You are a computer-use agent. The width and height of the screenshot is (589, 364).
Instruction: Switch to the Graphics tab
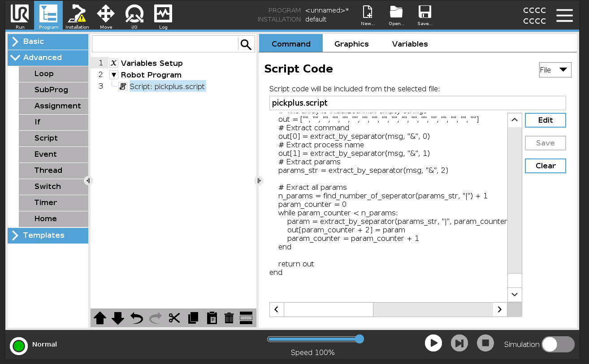coord(351,44)
